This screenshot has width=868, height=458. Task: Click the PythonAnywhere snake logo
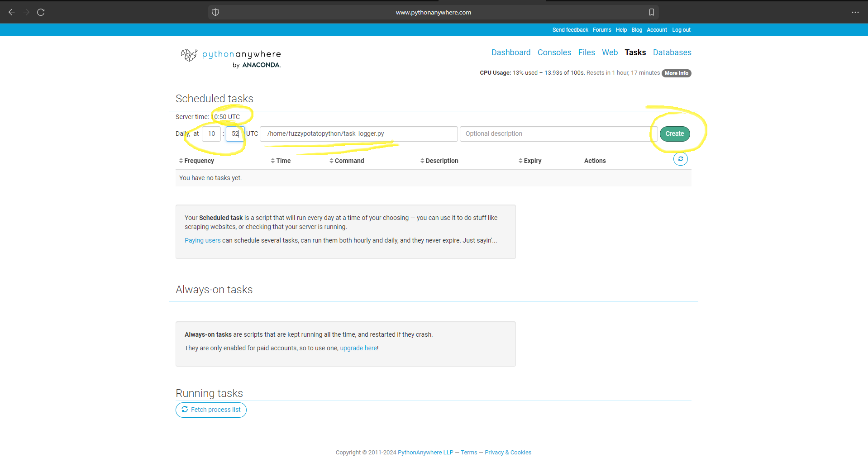[x=231, y=58]
